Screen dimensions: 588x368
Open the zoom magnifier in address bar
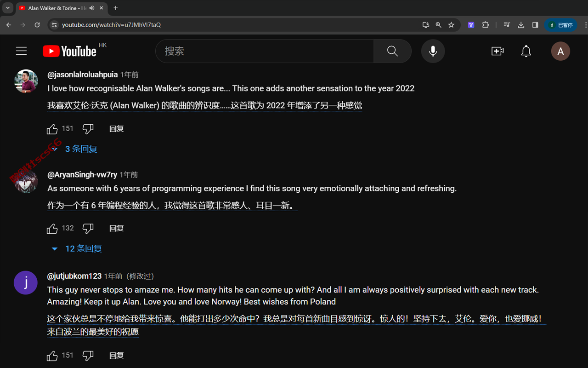(438, 25)
